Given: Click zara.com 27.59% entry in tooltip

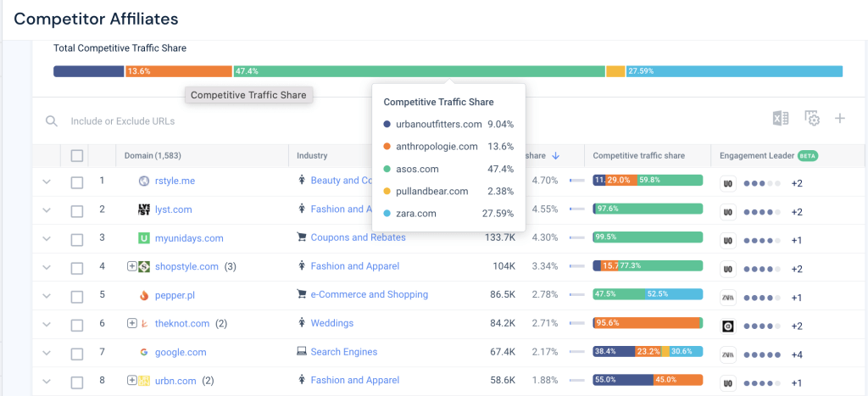Looking at the screenshot, I should tap(448, 213).
